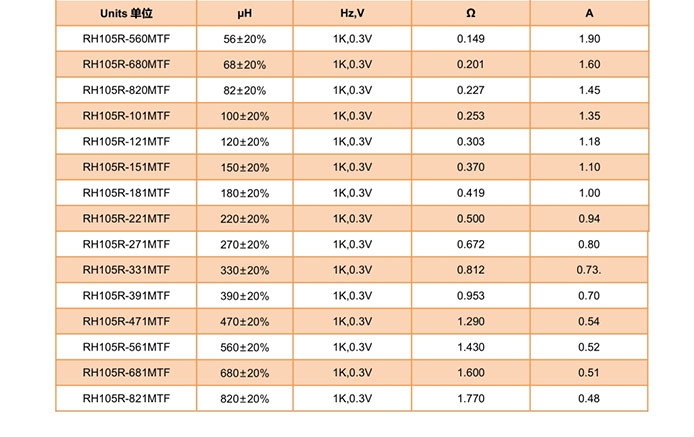694x437 pixels.
Task: Select part number RH105R-391MTF
Action: click(x=126, y=296)
